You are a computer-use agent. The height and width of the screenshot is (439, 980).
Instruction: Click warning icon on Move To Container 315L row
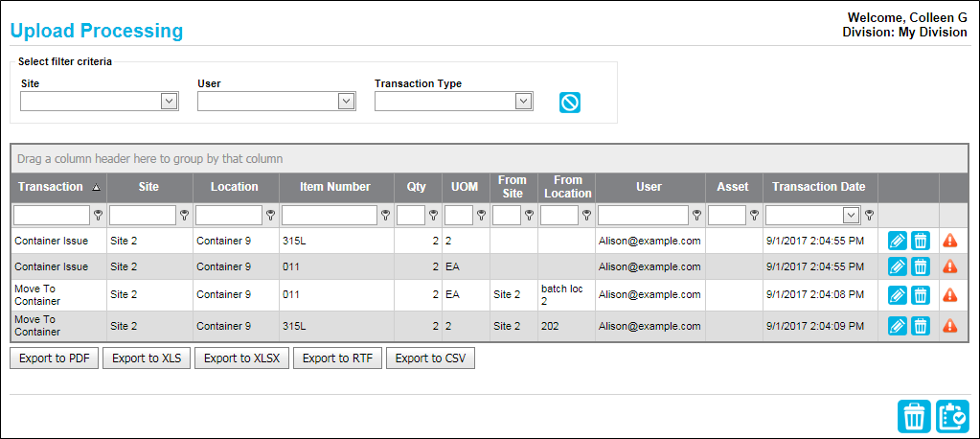[949, 326]
